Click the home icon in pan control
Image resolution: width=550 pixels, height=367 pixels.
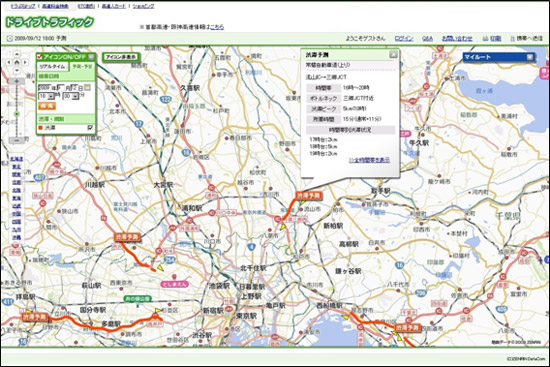17,62
